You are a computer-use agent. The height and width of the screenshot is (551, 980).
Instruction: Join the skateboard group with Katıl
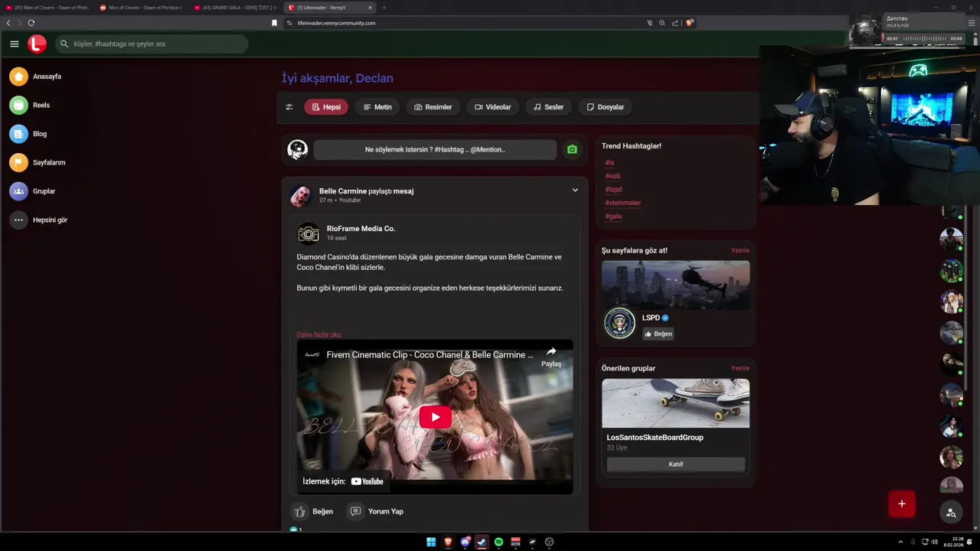[675, 464]
